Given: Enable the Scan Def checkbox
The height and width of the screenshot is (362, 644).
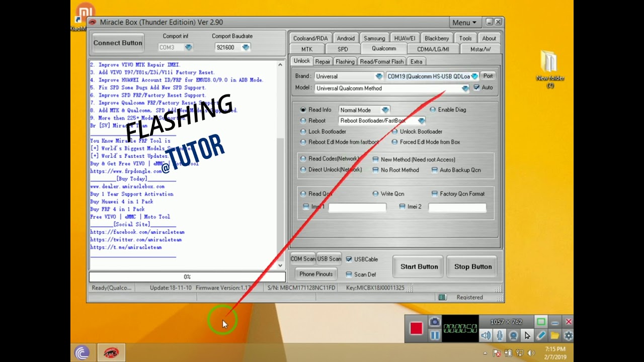Looking at the screenshot, I should [x=349, y=275].
